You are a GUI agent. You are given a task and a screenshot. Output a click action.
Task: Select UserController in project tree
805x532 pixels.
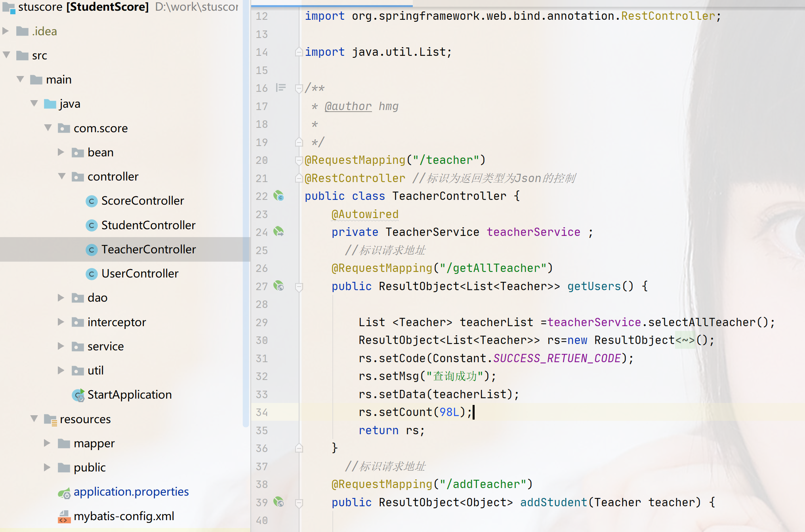click(139, 274)
